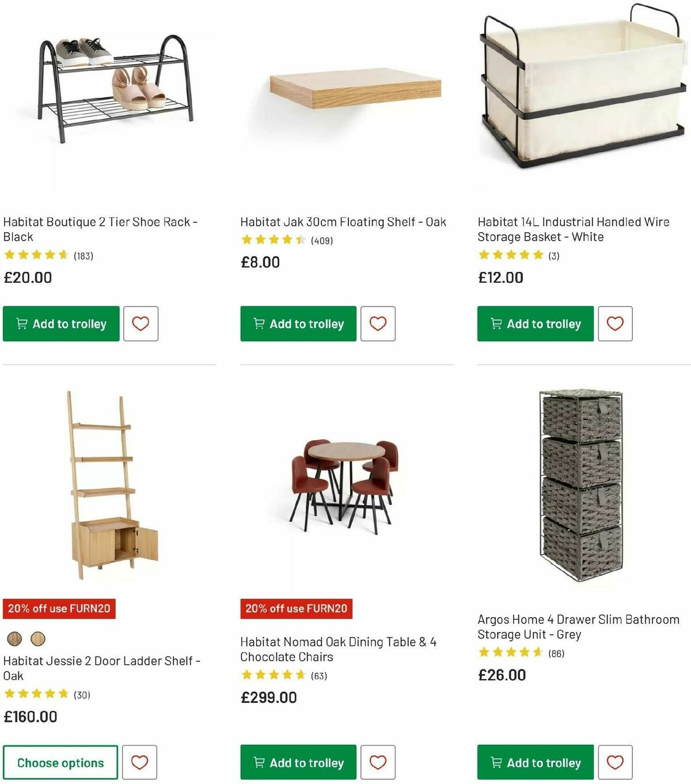The width and height of the screenshot is (691, 784).
Task: Click the FURN20 discount badge on the dining table
Action: (x=297, y=608)
